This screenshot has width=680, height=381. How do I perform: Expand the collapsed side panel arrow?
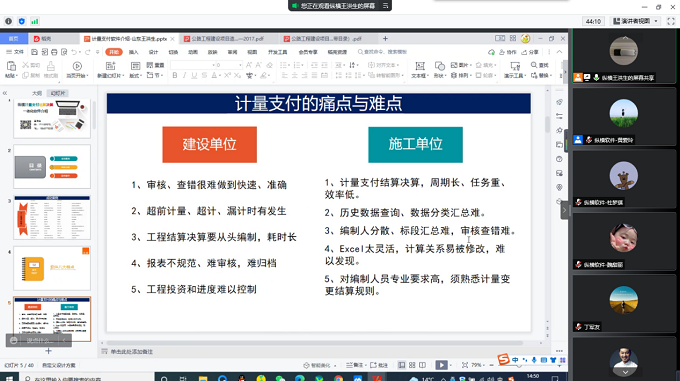(564, 211)
